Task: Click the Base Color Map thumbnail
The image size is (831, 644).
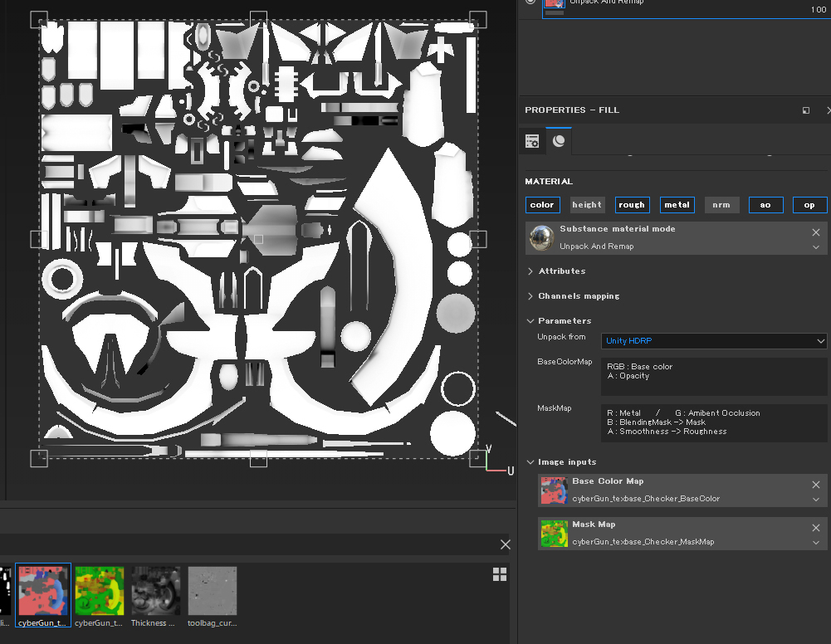Action: tap(554, 490)
